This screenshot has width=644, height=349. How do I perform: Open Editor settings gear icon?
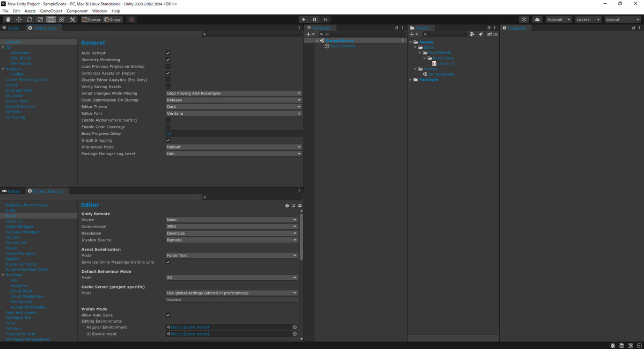click(300, 206)
